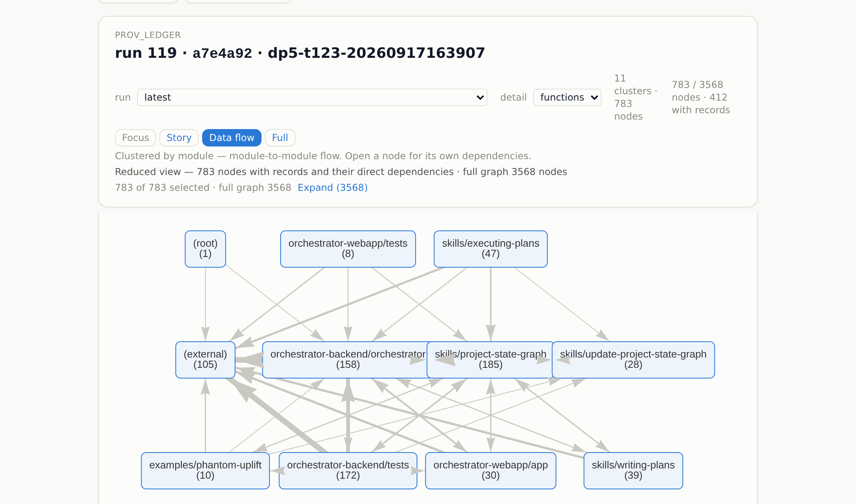Switch to the Story view tab

pyautogui.click(x=179, y=138)
